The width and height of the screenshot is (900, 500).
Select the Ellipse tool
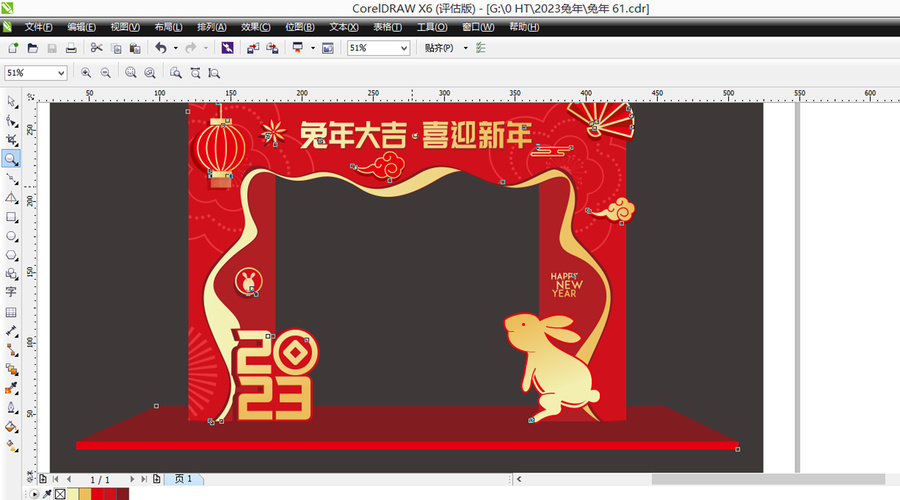[x=11, y=236]
